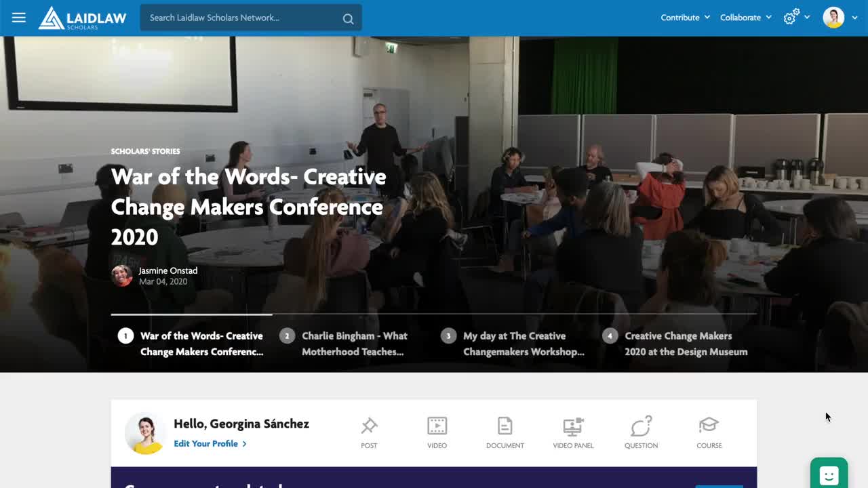
Task: Expand the Contribute dropdown menu
Action: click(x=685, y=18)
